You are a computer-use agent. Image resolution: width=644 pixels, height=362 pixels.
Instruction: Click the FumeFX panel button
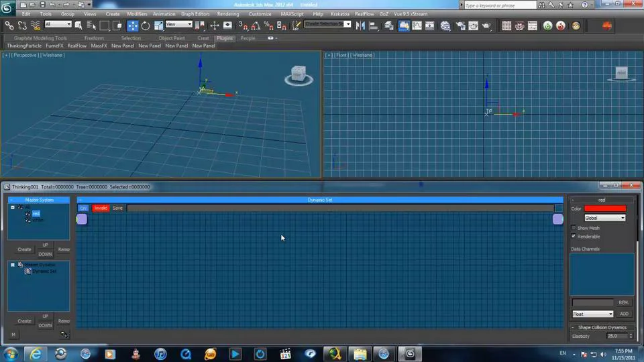point(54,46)
